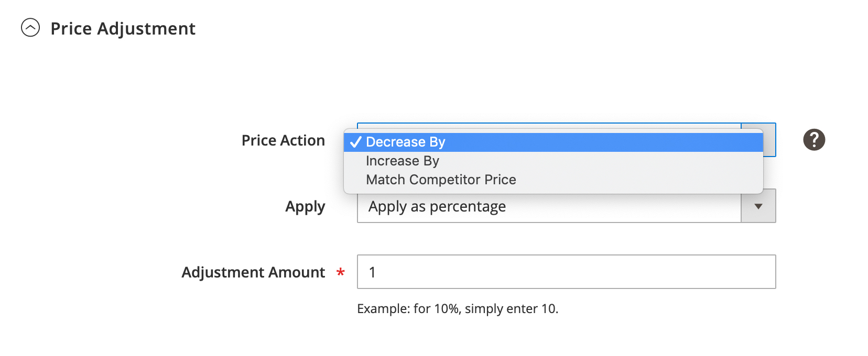This screenshot has width=868, height=356.
Task: Collapse the Price Adjustment section chevron
Action: point(30,27)
